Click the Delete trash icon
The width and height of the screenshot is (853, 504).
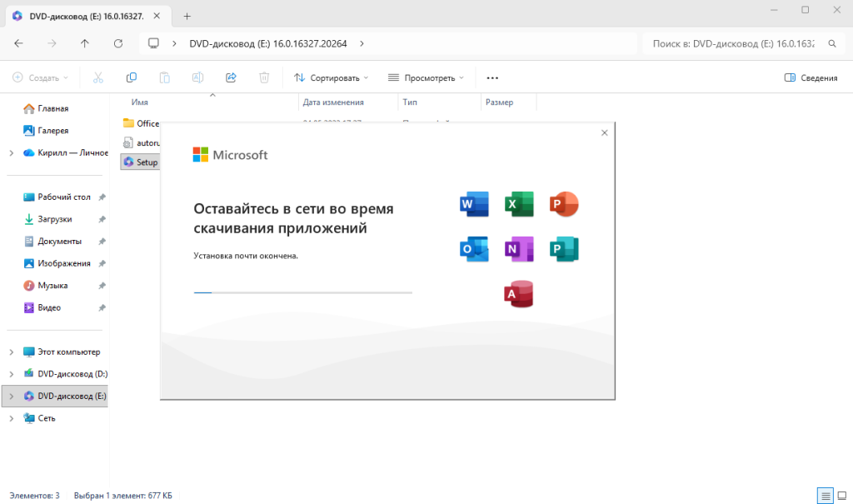264,77
